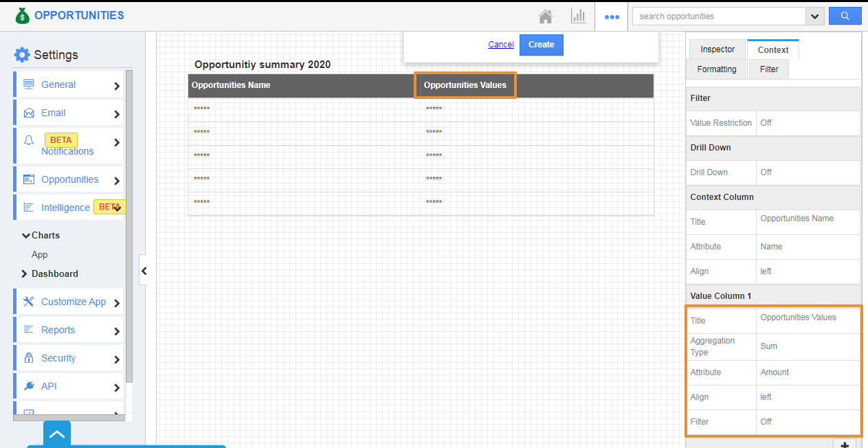Click the blue search magnifier button
Image resolution: width=868 pixels, height=448 pixels.
coord(845,16)
